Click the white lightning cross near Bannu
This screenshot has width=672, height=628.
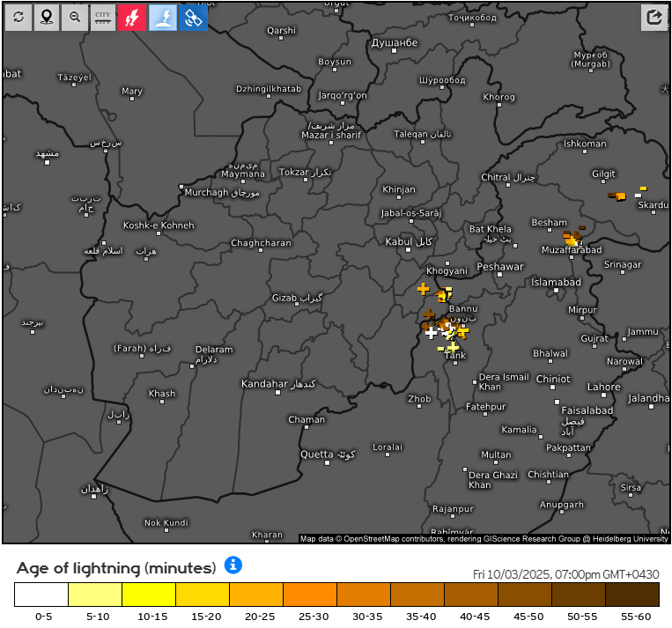coord(431,332)
